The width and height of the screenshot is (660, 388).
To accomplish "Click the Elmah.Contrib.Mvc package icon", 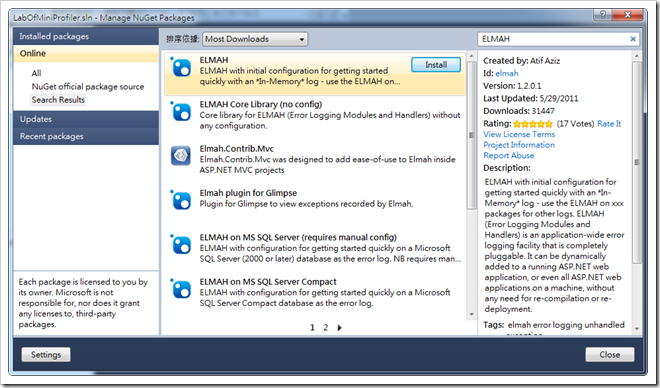I will click(x=181, y=156).
